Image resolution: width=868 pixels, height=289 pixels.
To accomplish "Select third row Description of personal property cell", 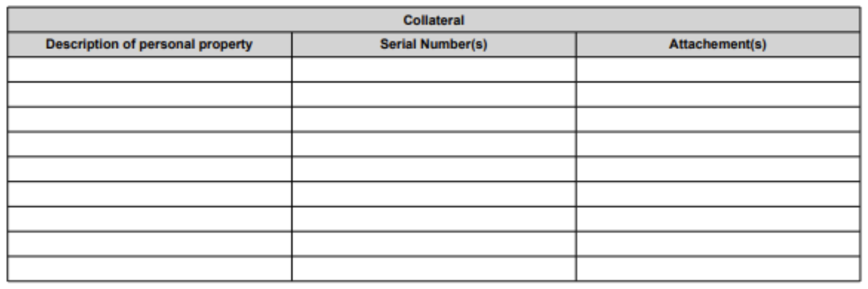I will 149,119.
